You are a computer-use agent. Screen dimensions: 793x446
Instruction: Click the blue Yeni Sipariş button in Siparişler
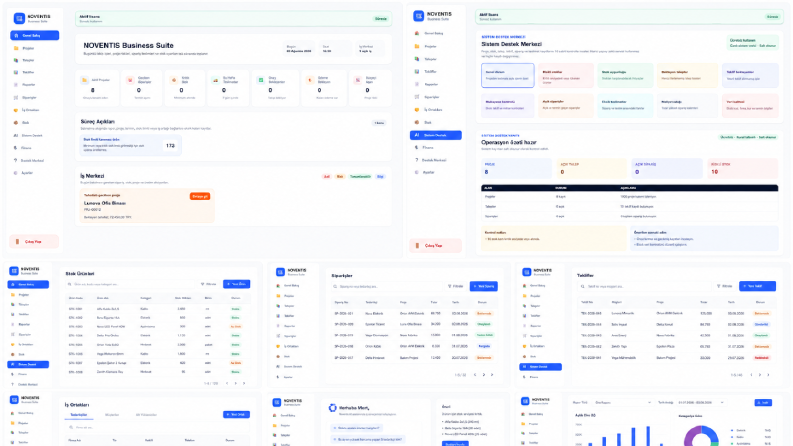pos(483,286)
